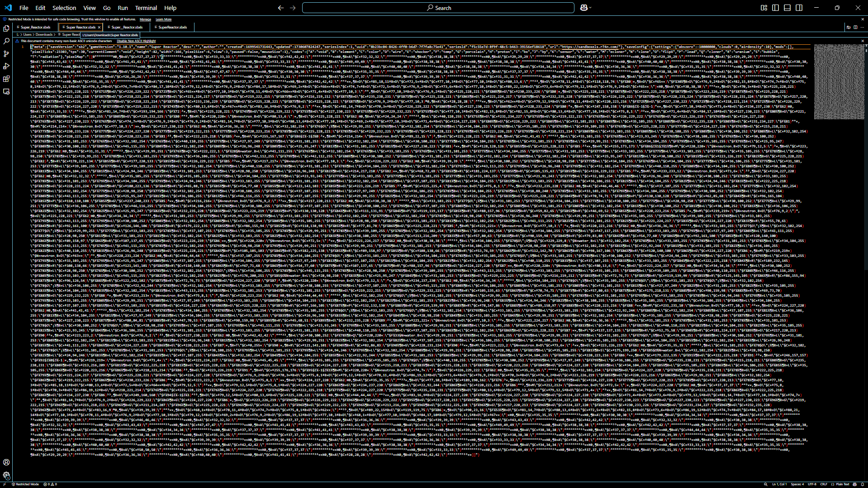Toggle the bottom Panel
This screenshot has height=488, width=868.
pos(787,8)
